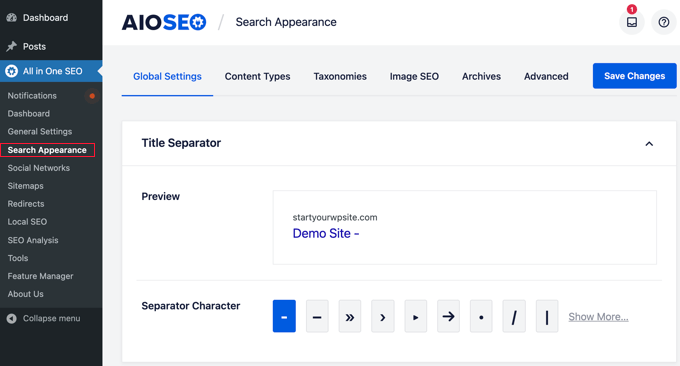Click the Show More separators link
Screen dimensions: 680x366
pyautogui.click(x=598, y=317)
